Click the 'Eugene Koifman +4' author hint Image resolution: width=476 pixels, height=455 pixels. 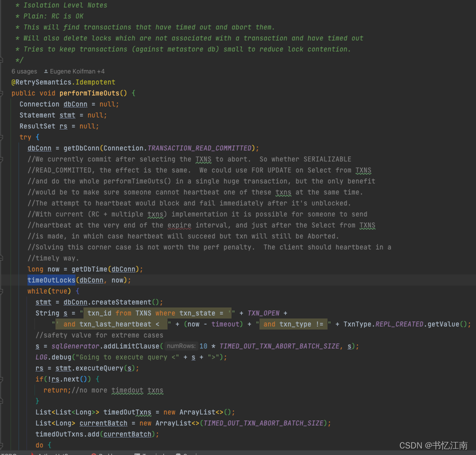pos(77,71)
